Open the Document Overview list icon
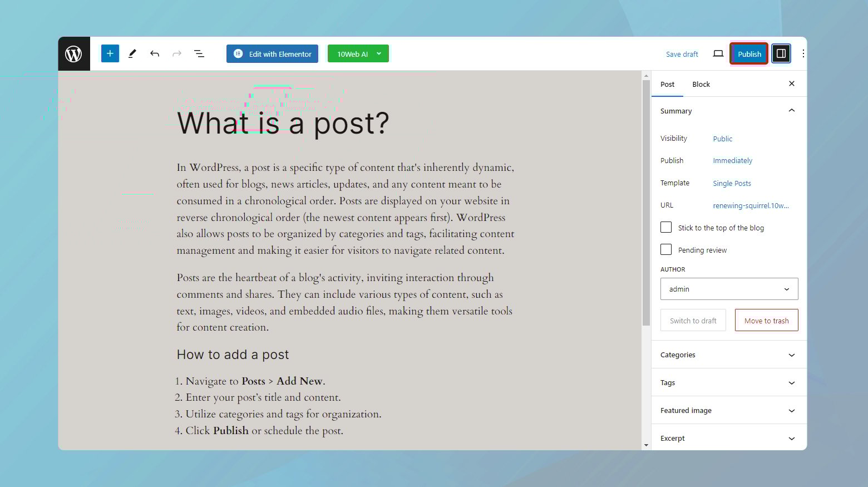Viewport: 868px width, 487px height. click(x=199, y=53)
